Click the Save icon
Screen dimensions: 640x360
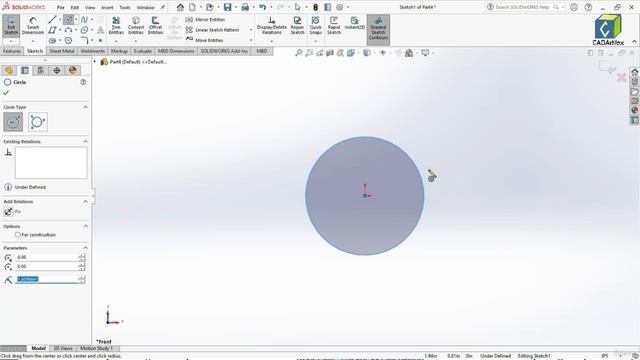tap(227, 7)
